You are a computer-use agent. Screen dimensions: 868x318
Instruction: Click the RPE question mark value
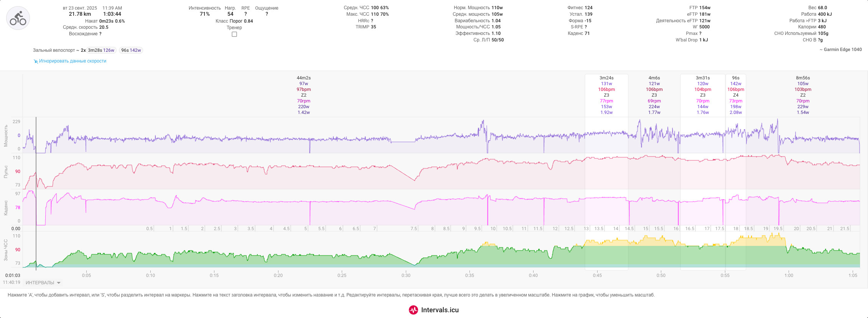point(245,14)
